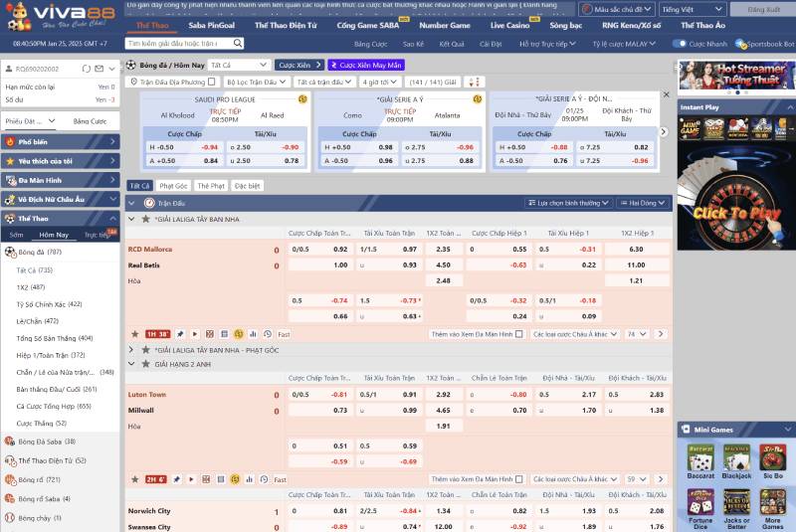
Task: Collapse the Trận Đấu section
Action: pyautogui.click(x=133, y=202)
